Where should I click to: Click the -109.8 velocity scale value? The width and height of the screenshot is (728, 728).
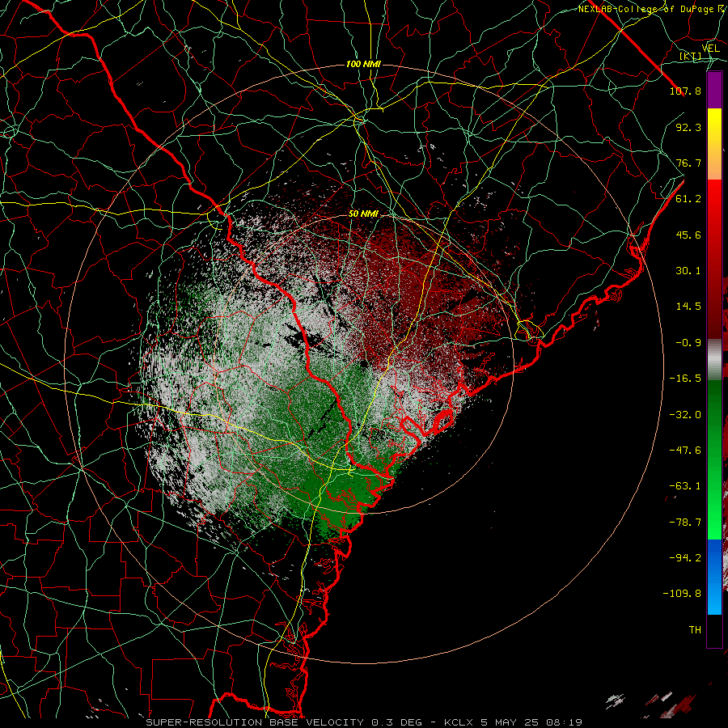[682, 594]
